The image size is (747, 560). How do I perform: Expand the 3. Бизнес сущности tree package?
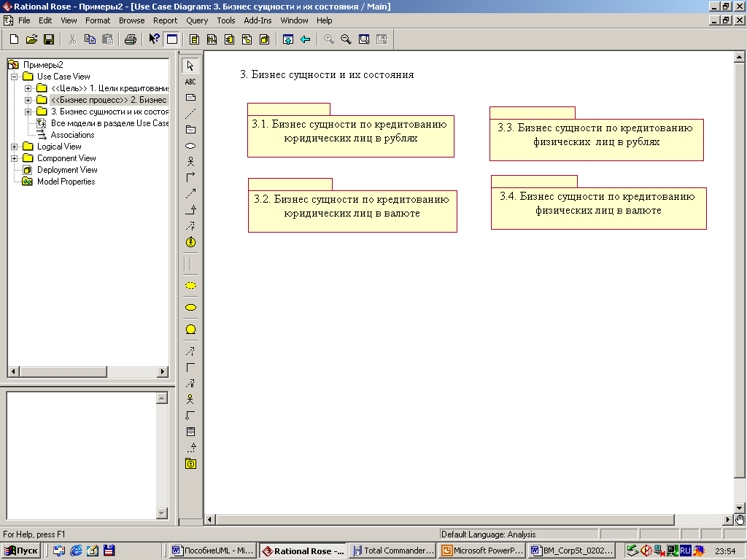click(x=28, y=112)
